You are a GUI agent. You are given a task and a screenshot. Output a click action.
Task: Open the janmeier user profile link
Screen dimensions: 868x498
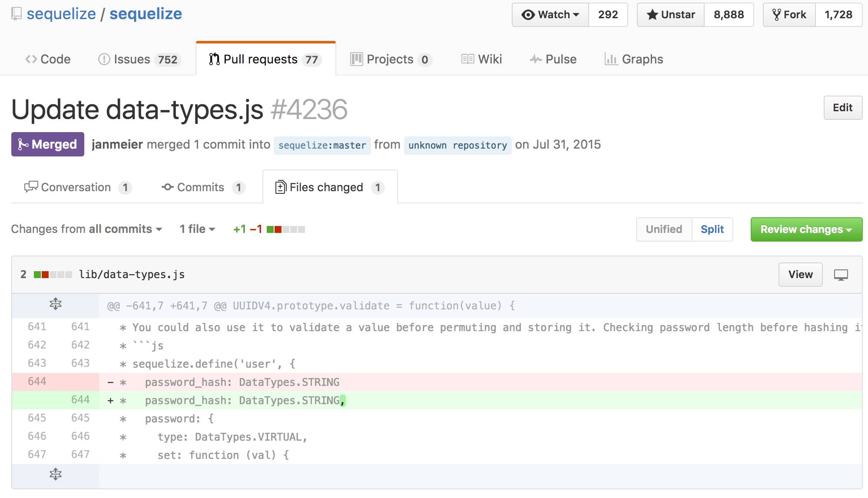(x=117, y=145)
